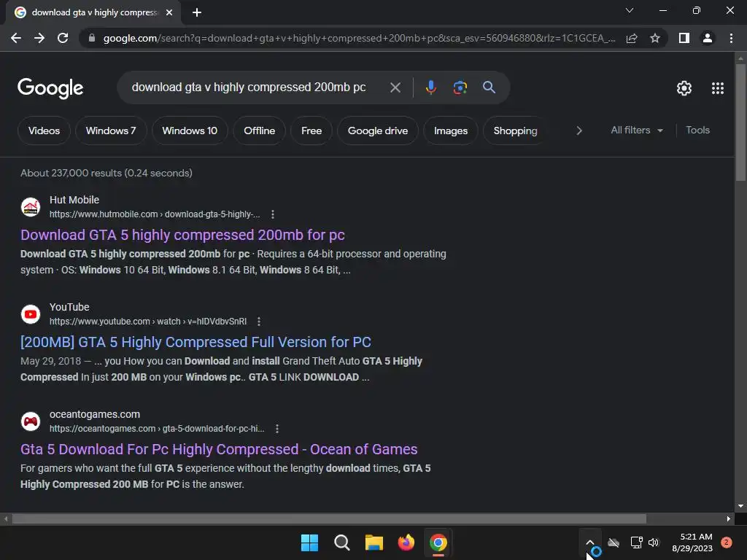Open the tab search chevron
747x560 pixels.
(x=630, y=10)
